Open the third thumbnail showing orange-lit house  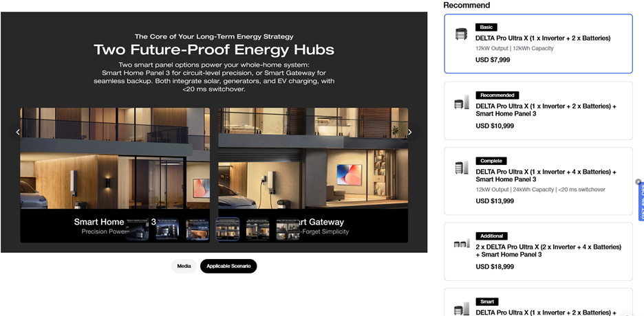pyautogui.click(x=197, y=229)
